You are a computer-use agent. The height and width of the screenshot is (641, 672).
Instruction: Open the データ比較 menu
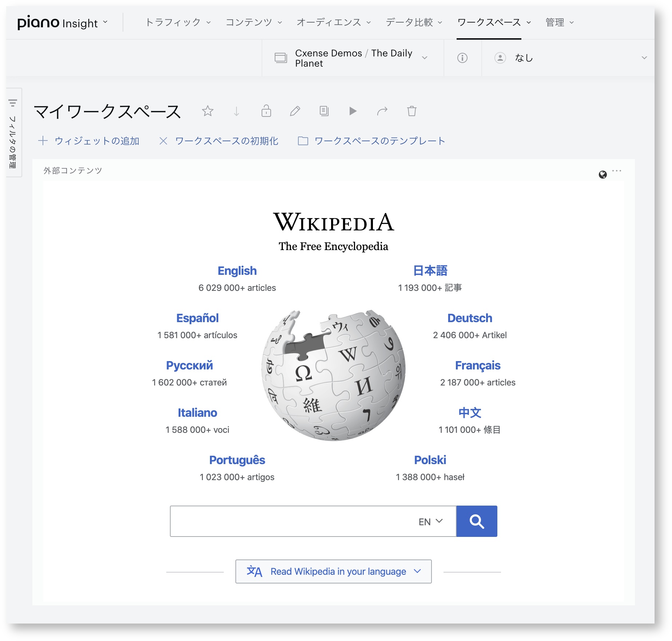point(414,23)
